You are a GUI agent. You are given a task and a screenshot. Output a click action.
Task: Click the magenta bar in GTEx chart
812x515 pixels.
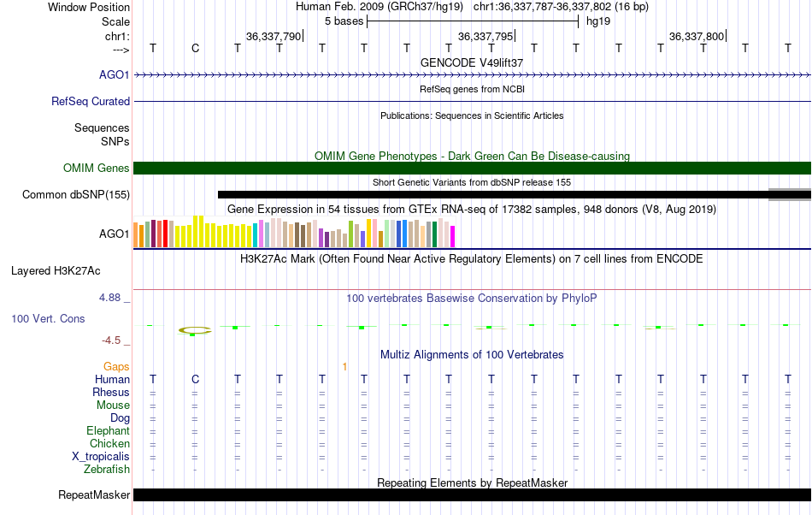pyautogui.click(x=453, y=237)
